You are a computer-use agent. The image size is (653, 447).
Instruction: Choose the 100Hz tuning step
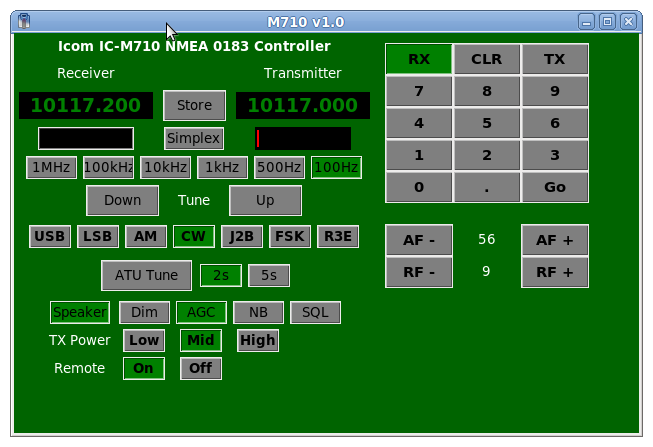336,167
